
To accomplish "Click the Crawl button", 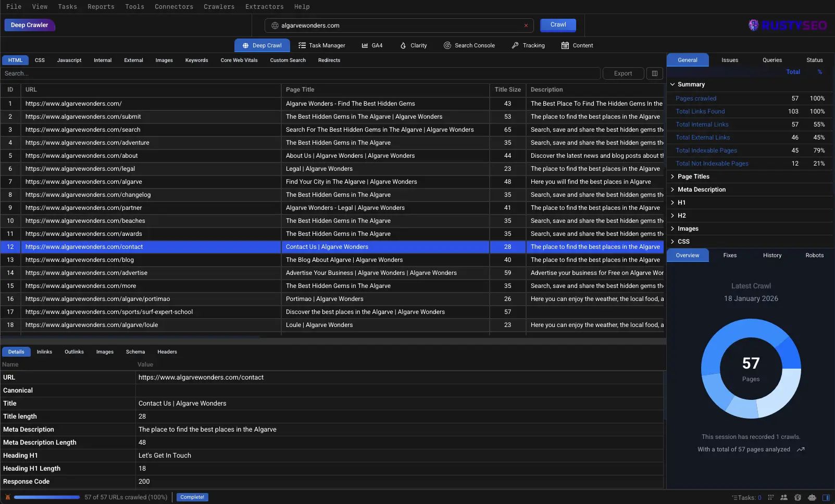I will point(558,24).
